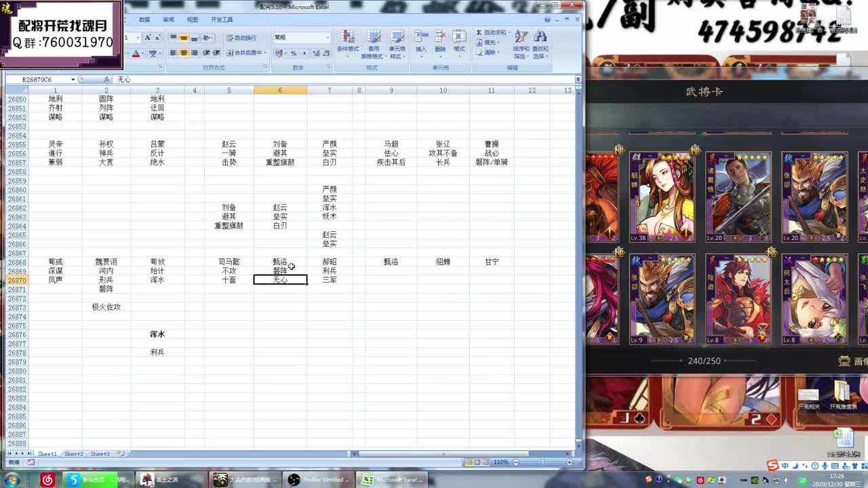Apply the red font color button

click(136, 54)
